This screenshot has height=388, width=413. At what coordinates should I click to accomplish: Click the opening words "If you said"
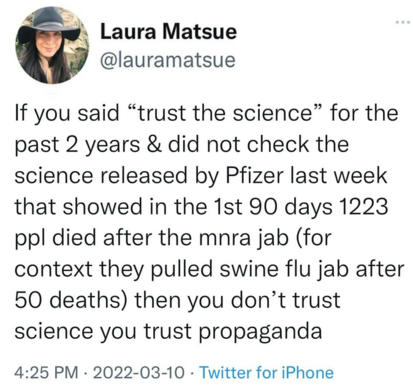click(x=67, y=114)
